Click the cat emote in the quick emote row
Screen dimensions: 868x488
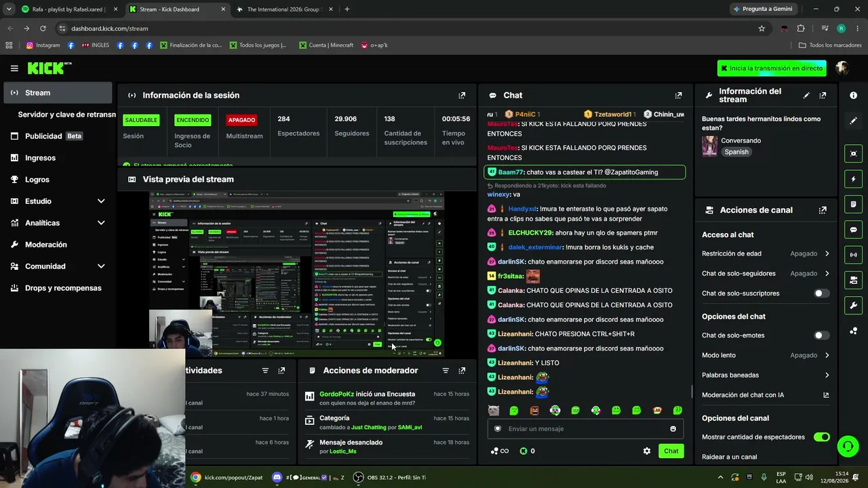493,410
